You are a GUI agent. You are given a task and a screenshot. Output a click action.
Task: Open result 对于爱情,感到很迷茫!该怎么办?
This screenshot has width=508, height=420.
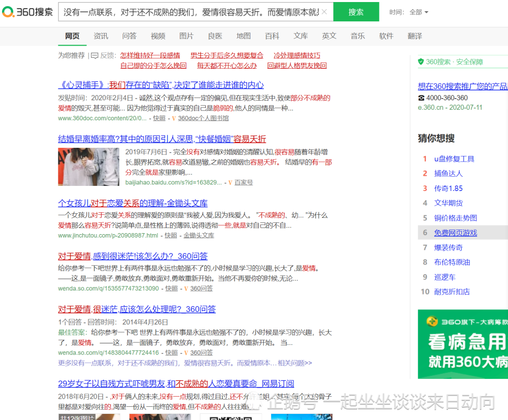[133, 256]
